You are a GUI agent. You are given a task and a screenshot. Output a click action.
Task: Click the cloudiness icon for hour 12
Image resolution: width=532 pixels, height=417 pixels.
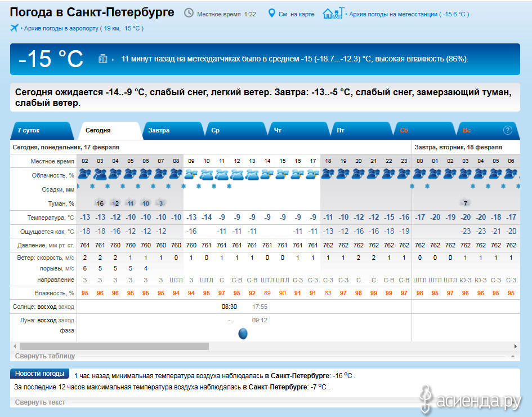(x=237, y=175)
